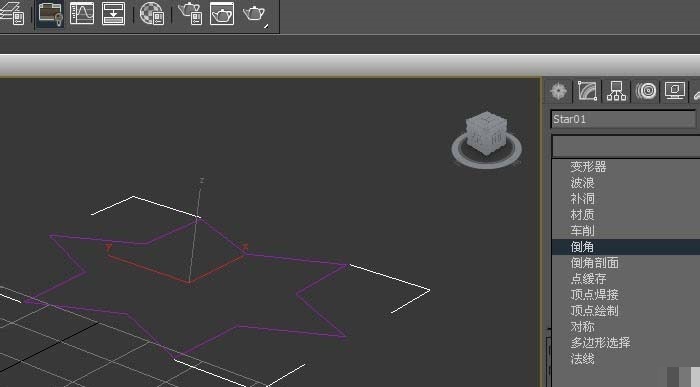This screenshot has width=700, height=387.
Task: Open Render Setup teapot icon
Action: click(x=190, y=13)
